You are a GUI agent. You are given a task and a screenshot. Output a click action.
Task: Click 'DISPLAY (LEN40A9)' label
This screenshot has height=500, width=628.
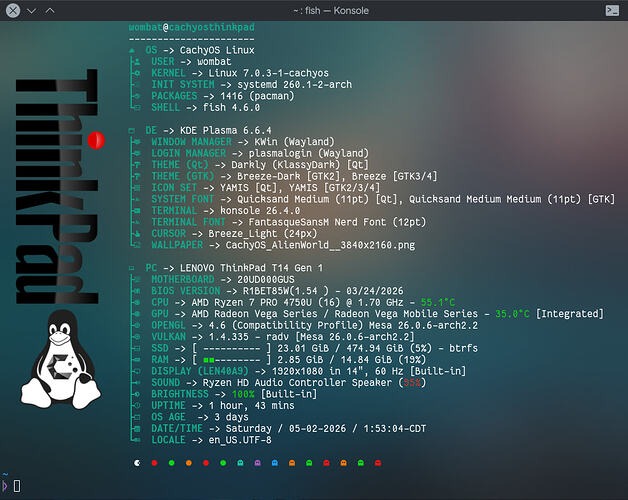click(199, 371)
